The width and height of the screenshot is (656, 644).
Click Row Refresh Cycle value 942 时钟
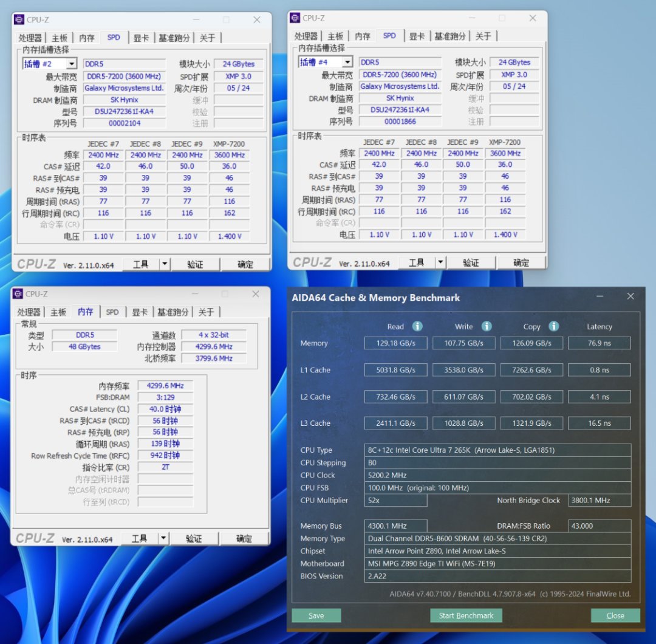[x=165, y=455]
